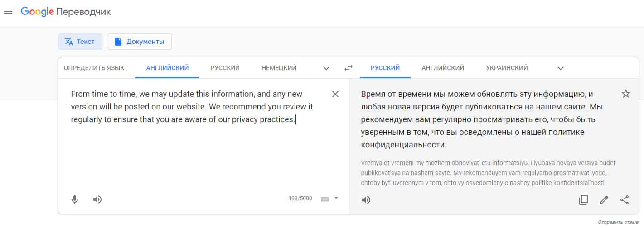
Task: Choose Немецкий as source language
Action: click(279, 68)
